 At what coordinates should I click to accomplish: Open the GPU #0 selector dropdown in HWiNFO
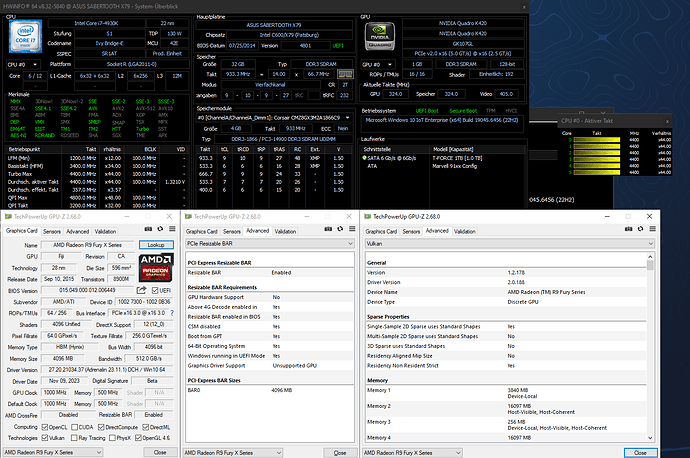coord(378,64)
